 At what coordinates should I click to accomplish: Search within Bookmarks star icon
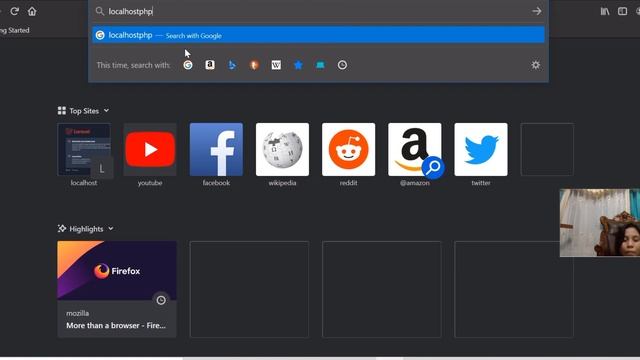[298, 65]
